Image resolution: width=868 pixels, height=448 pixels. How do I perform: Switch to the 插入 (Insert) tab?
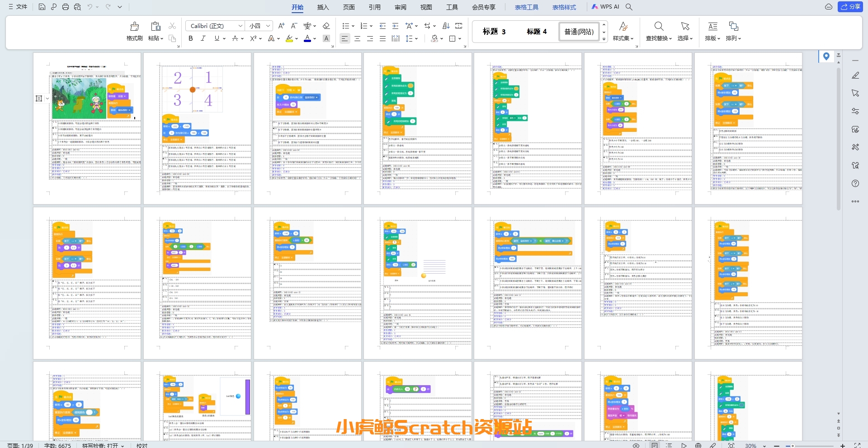[323, 7]
